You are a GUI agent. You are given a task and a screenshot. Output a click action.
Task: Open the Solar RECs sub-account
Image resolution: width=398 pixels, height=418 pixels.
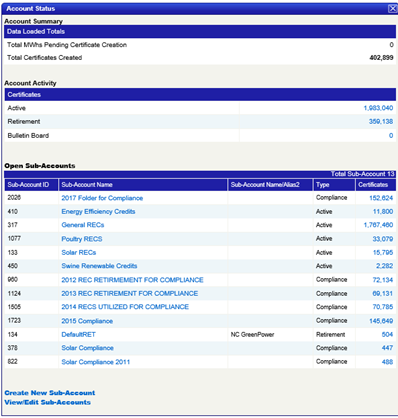(x=79, y=253)
